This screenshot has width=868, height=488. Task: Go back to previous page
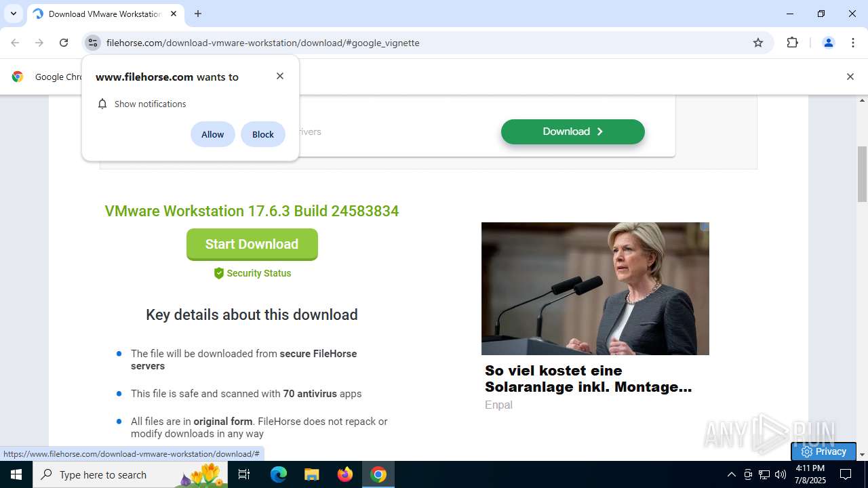pos(15,43)
